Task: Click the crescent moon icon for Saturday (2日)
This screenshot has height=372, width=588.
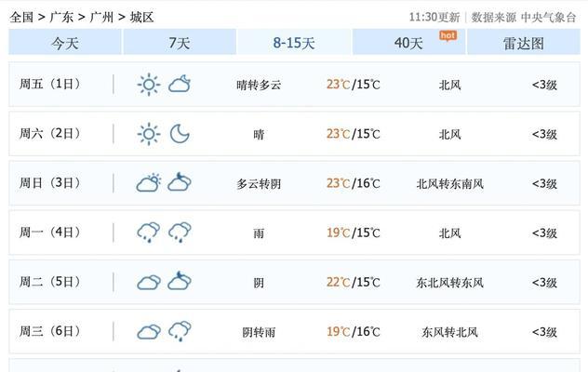Action: (180, 134)
